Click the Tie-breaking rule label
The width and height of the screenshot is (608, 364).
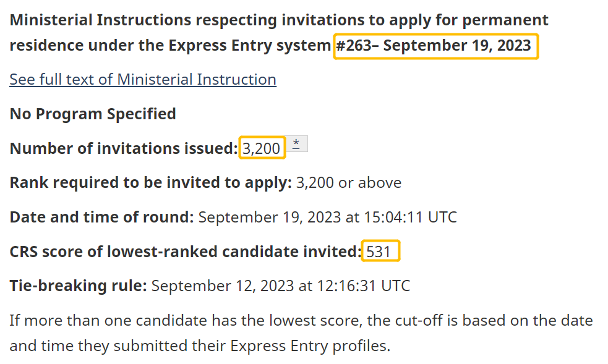tap(78, 286)
